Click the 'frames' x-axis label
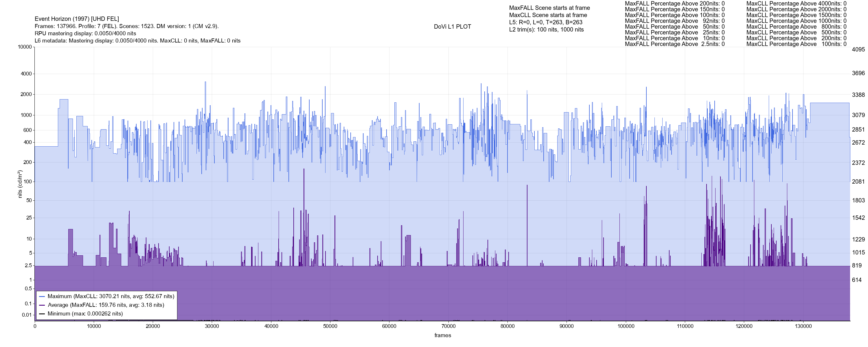The width and height of the screenshot is (868, 347). [x=442, y=335]
